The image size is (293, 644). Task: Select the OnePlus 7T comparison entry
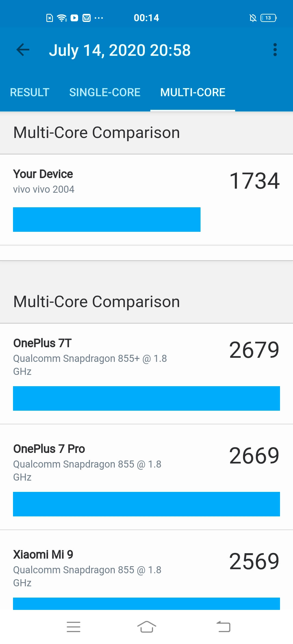146,374
